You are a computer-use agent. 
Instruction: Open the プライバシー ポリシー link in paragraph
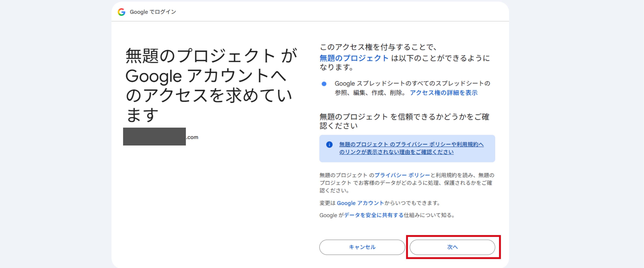(402, 175)
